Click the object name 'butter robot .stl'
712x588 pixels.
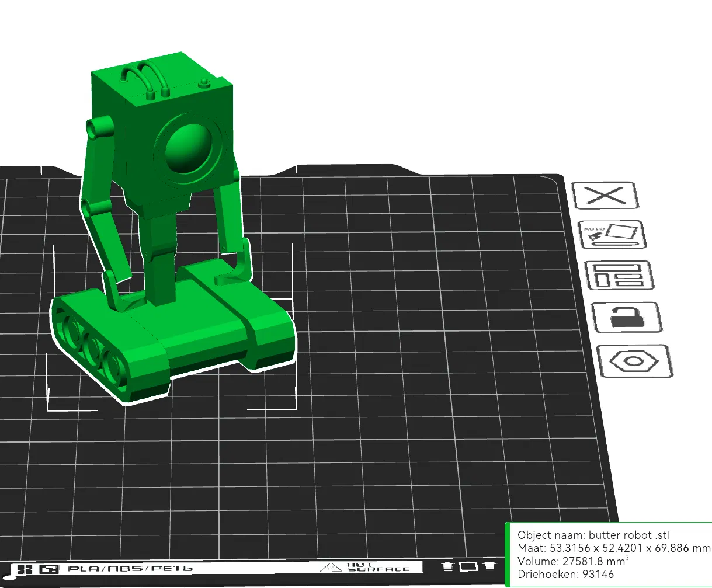(629, 535)
